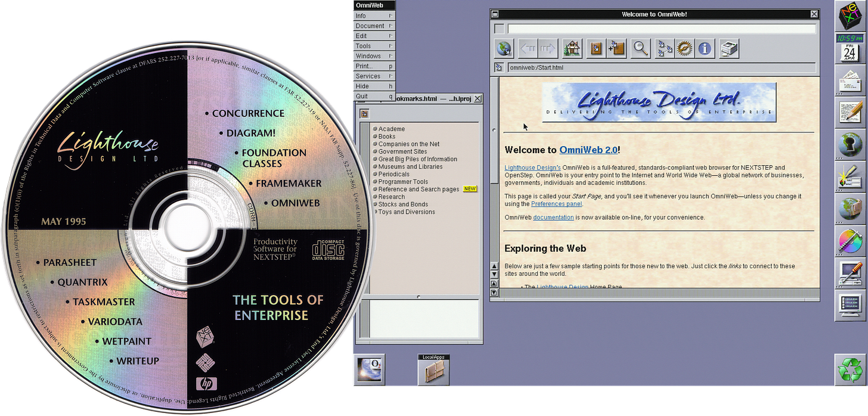Click the Print printer icon
The height and width of the screenshot is (416, 868).
point(729,48)
